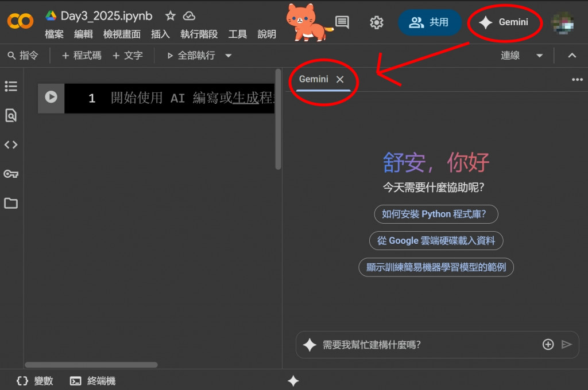Screen dimensions: 588x390
Task: Click the 指令 command search button
Action: coord(23,56)
